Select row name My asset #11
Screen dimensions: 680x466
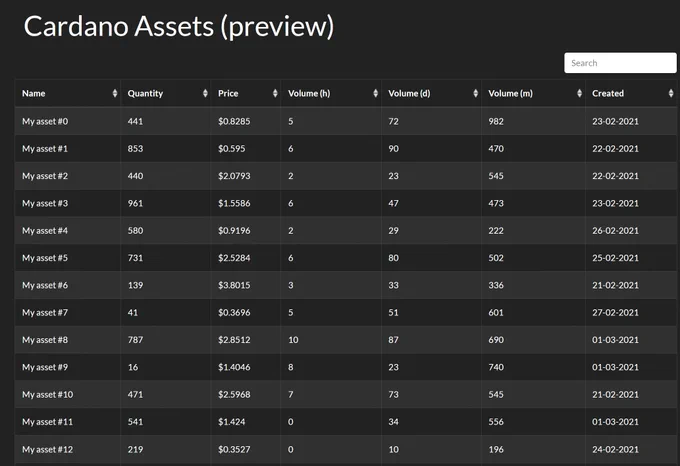48,422
